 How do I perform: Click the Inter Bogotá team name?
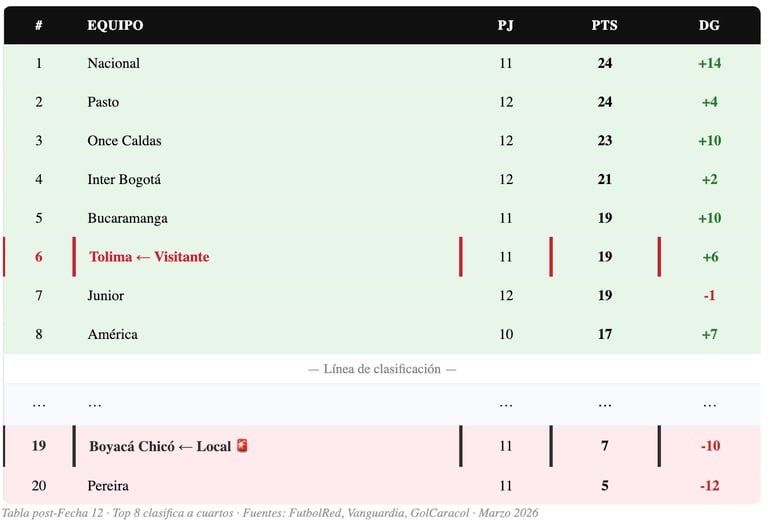(124, 180)
